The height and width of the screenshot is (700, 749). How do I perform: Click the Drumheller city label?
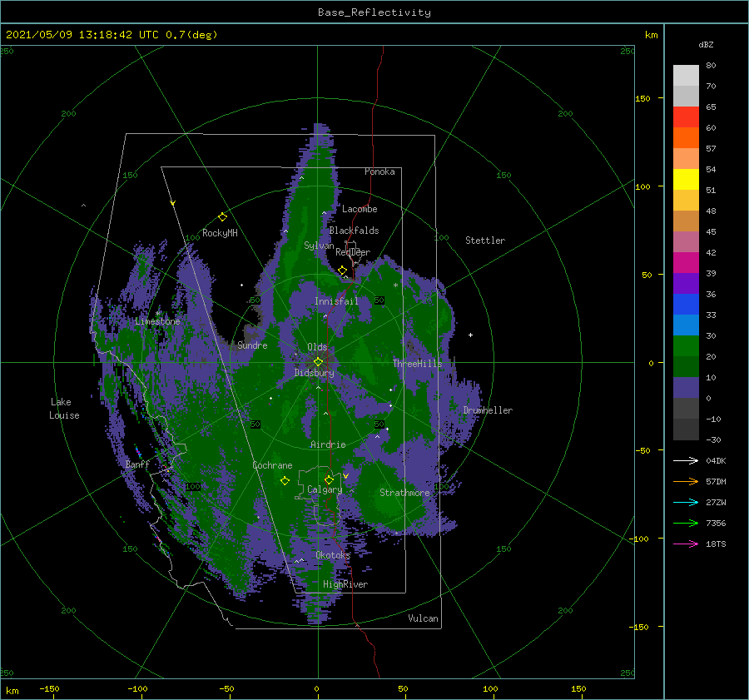(488, 410)
